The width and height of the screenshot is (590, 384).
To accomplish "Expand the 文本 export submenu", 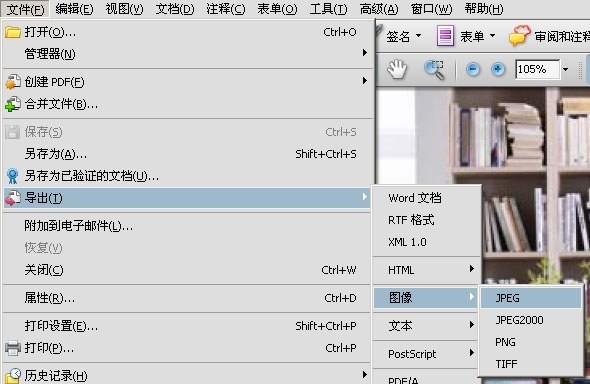I will (427, 325).
